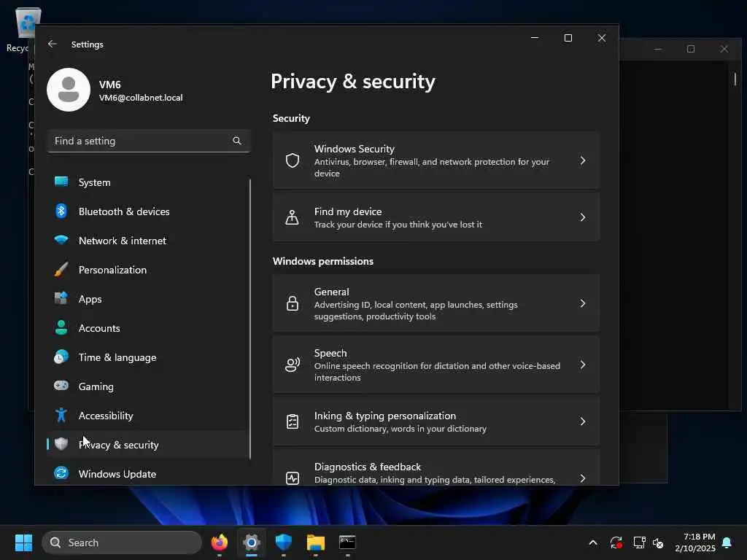Click the General padlock icon

point(293,303)
